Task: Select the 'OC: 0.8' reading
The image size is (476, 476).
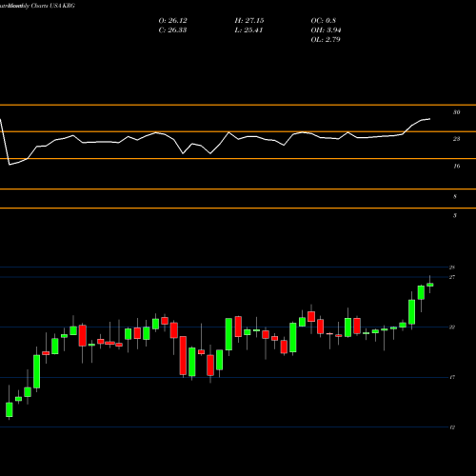Action: coord(323,21)
